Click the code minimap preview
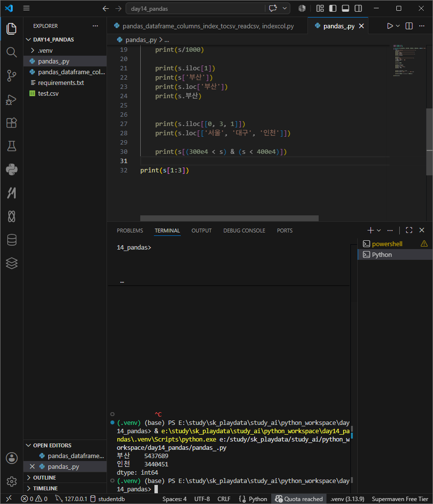Screen dimensions: 433x504 tap(409, 61)
